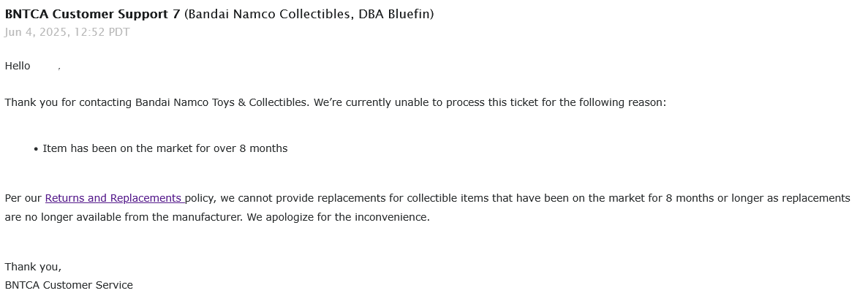Open the Returns and Replacements policy link
The width and height of the screenshot is (868, 304).
tap(115, 198)
